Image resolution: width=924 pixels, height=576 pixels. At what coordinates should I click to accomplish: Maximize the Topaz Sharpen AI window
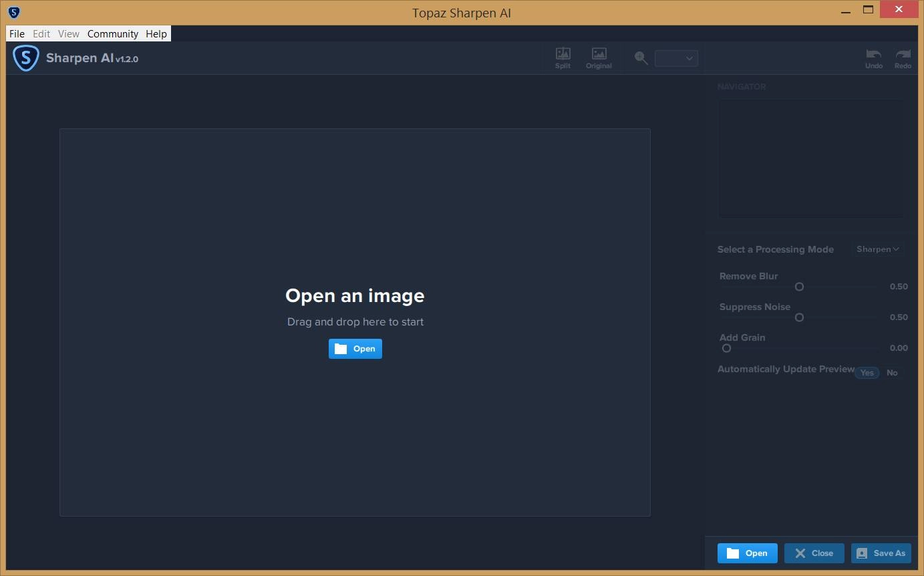click(x=868, y=9)
